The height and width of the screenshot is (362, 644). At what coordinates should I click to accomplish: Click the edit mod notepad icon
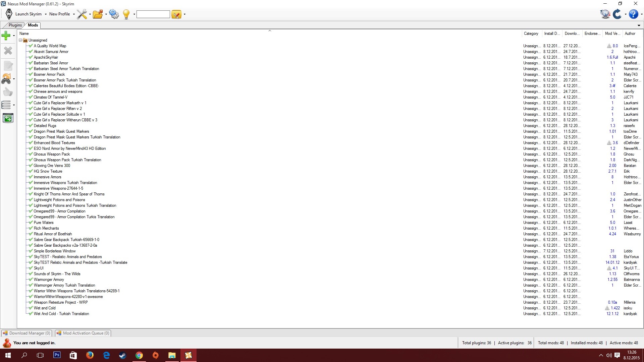point(8,66)
